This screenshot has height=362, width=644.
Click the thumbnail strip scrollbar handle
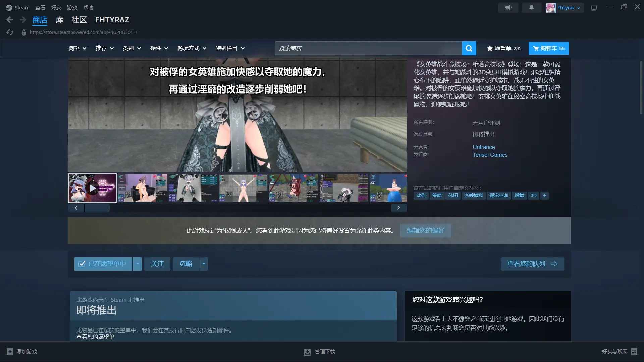click(x=97, y=208)
